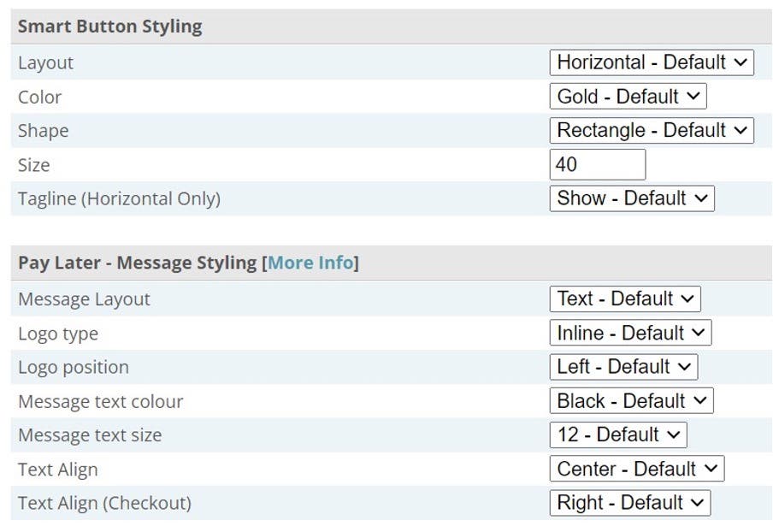Screen dimensions: 773x532
Task: Click the Pay Later - Message Styling heading
Action: point(137,263)
